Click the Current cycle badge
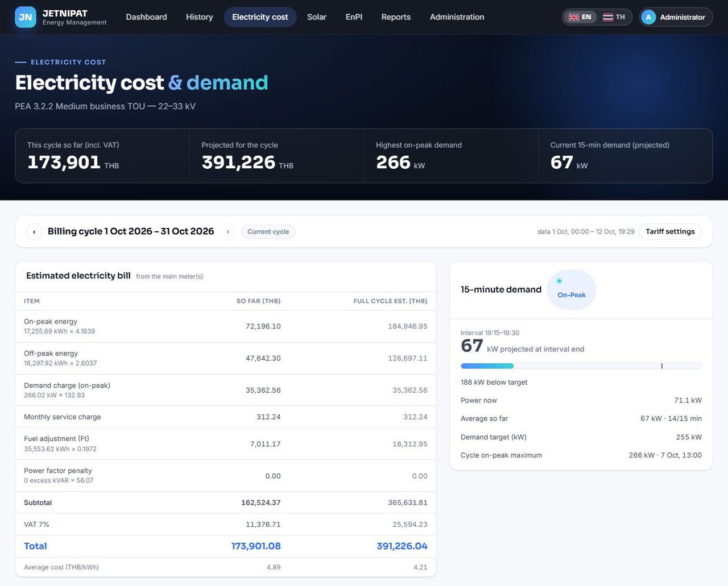Viewport: 728px width, 586px height. 268,231
